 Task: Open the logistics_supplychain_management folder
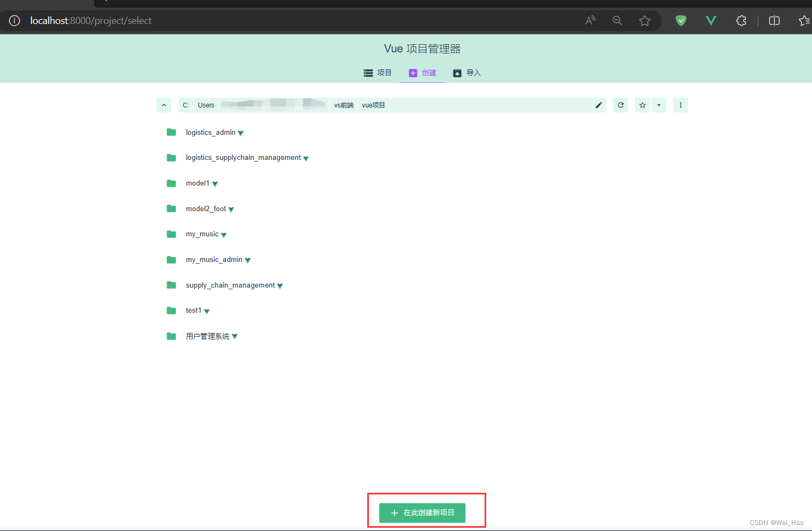coord(243,158)
